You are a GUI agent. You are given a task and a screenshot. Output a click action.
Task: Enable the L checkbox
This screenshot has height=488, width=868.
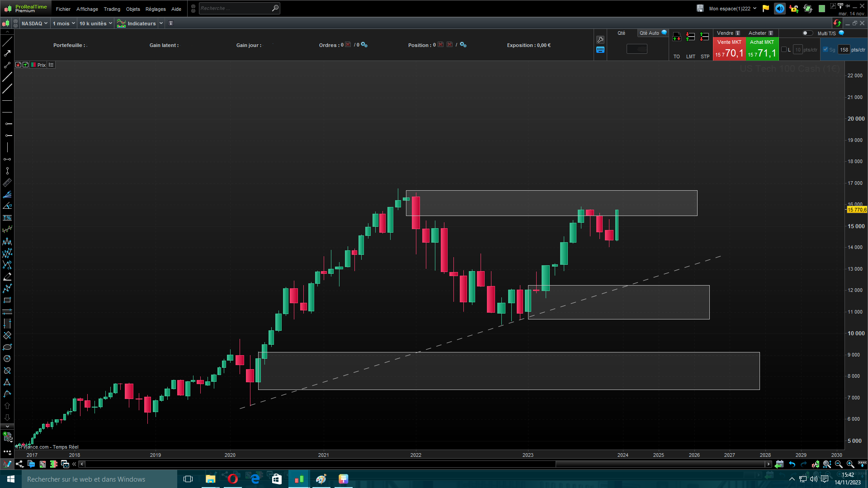pyautogui.click(x=784, y=50)
